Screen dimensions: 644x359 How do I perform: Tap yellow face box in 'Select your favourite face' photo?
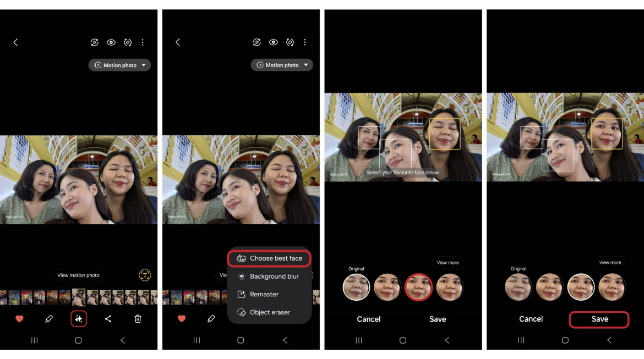444,134
